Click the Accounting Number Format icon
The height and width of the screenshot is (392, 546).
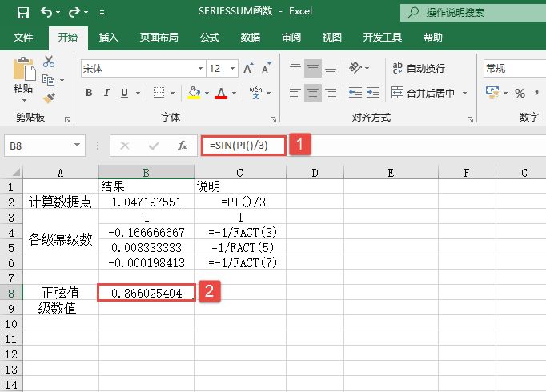tap(492, 93)
